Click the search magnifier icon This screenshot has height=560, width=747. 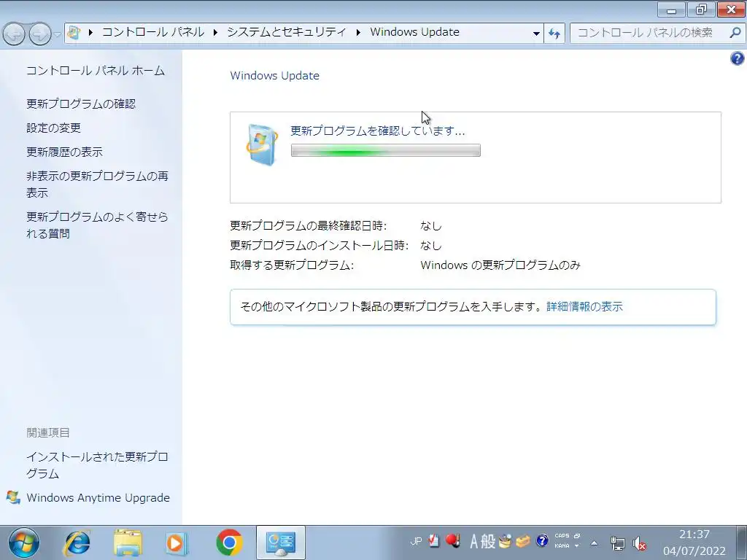click(x=735, y=32)
